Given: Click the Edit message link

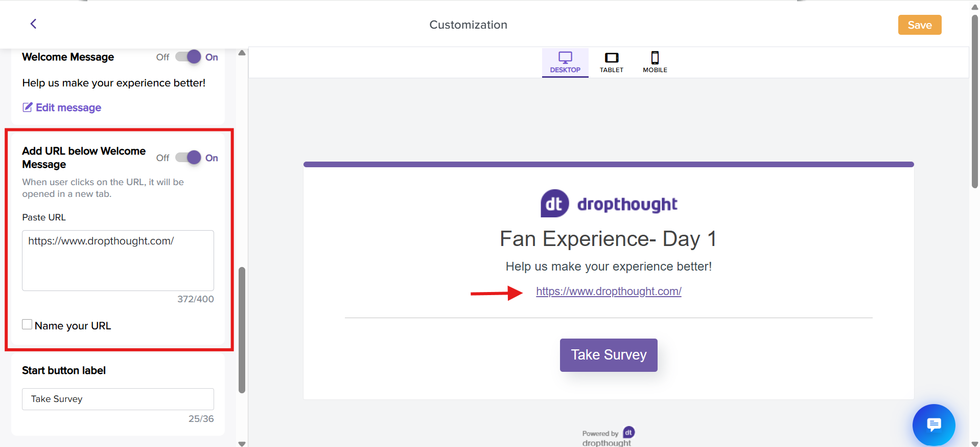Looking at the screenshot, I should pos(68,107).
